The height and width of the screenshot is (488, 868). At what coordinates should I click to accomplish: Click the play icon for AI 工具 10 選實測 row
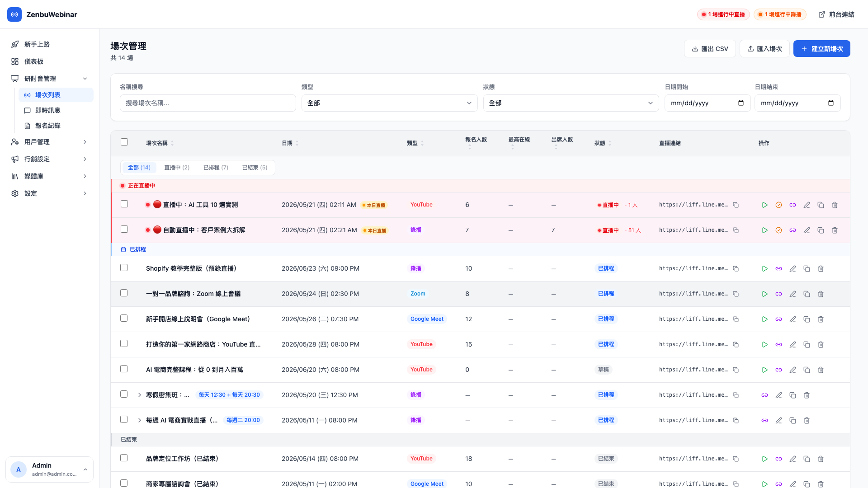pos(764,205)
